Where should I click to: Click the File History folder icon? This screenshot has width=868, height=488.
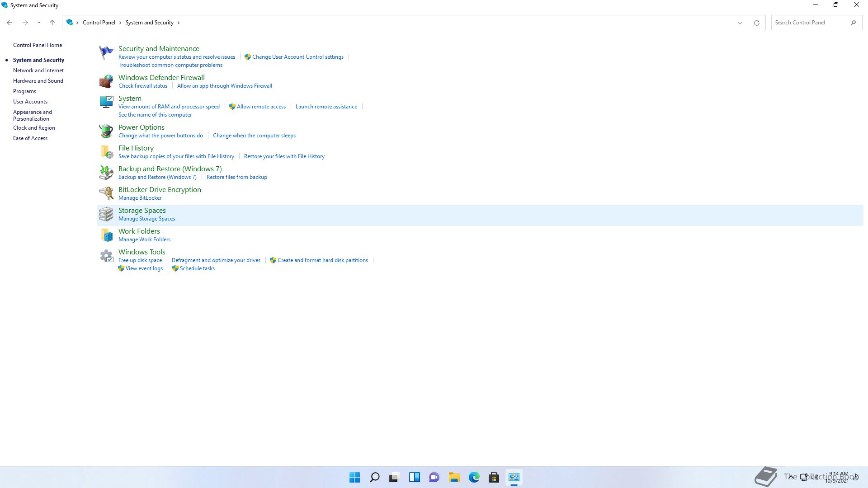[106, 152]
